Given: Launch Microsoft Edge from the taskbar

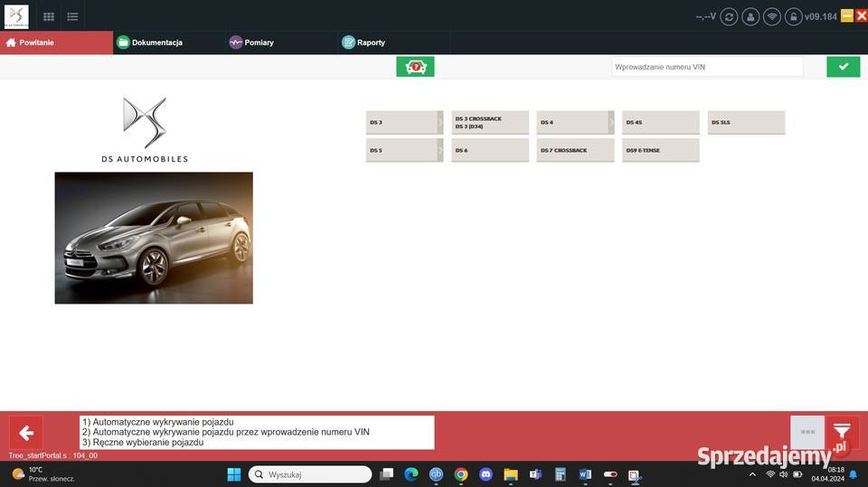Looking at the screenshot, I should tap(411, 474).
